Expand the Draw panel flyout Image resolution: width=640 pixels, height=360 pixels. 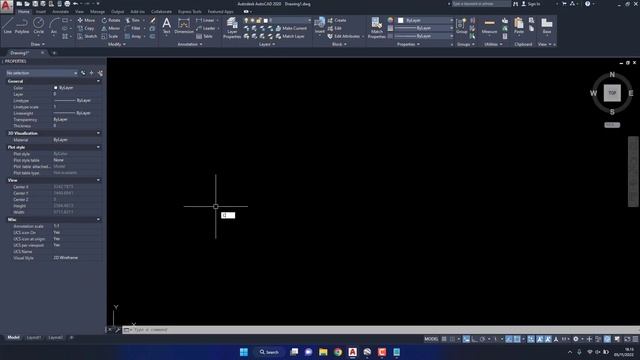[x=38, y=44]
